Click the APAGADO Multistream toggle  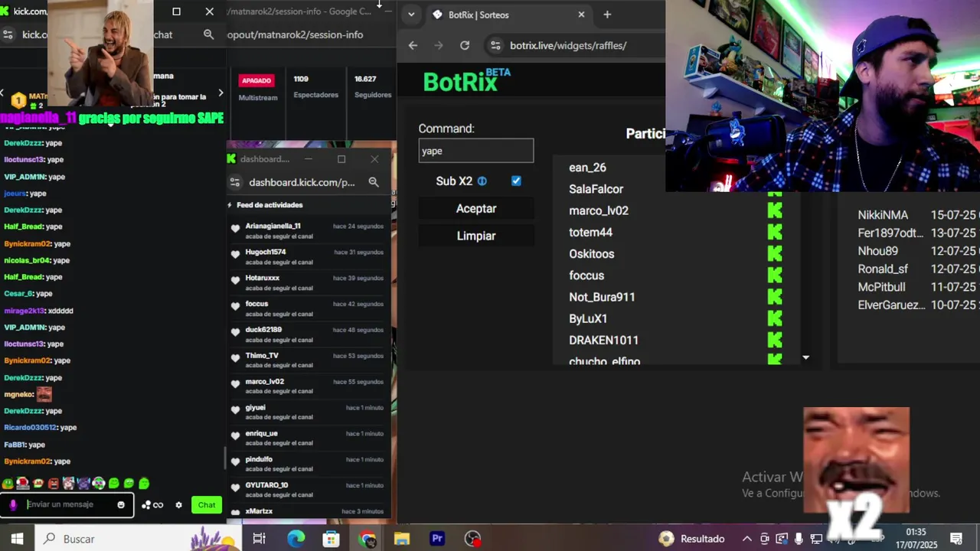256,80
